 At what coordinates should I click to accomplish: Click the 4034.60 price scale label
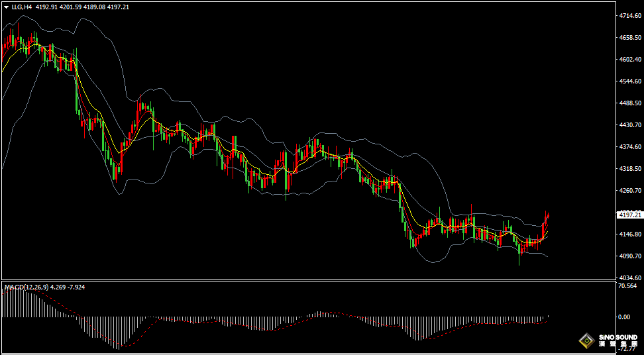pos(630,278)
